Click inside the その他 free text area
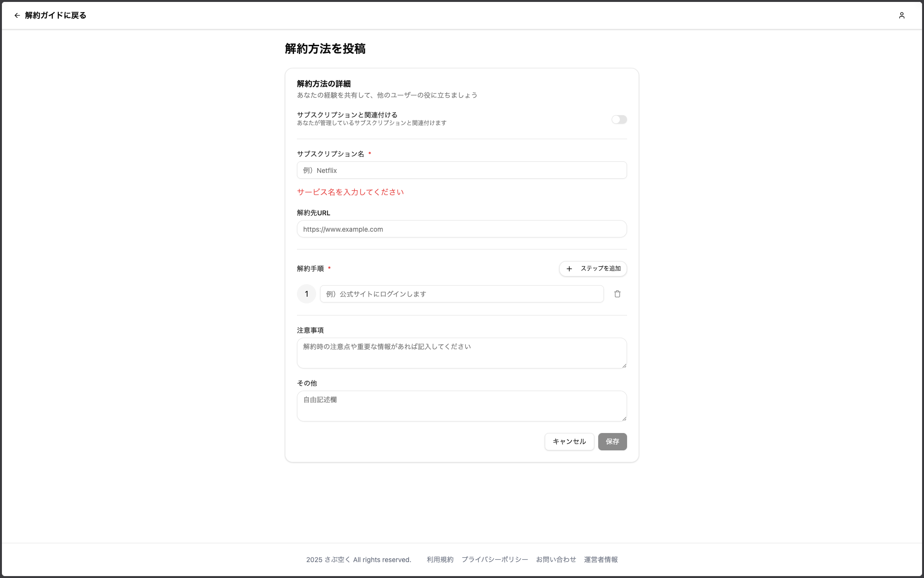Viewport: 924px width, 578px height. pyautogui.click(x=461, y=406)
